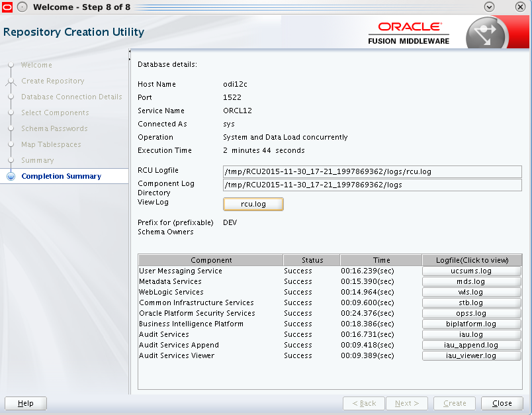Select the Audit Services Append row
Screen dimensions: 532x415
click(330, 345)
